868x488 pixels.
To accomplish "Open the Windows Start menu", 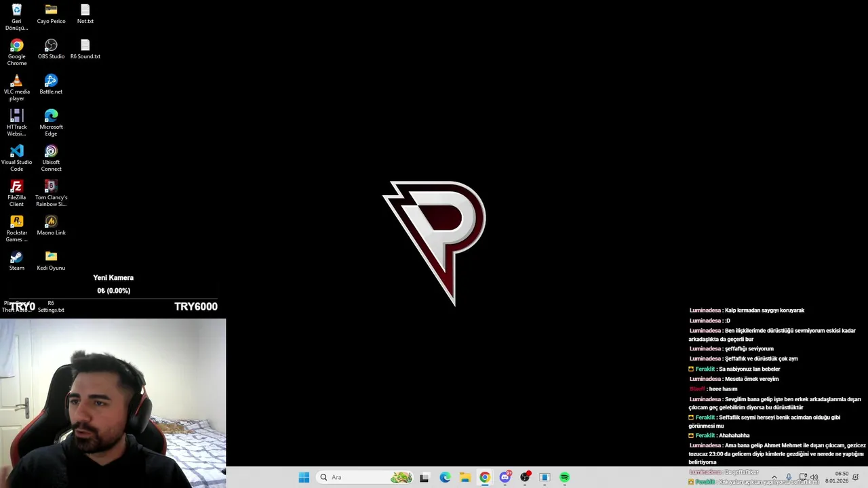I will point(304,477).
